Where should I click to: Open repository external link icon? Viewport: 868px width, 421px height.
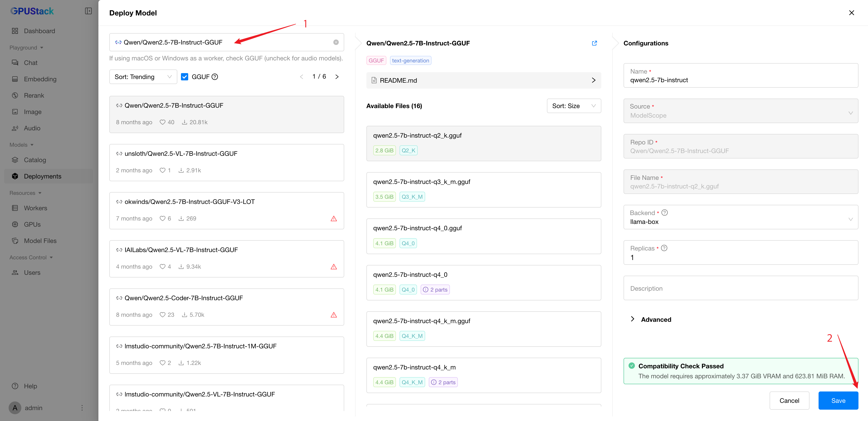tap(594, 43)
